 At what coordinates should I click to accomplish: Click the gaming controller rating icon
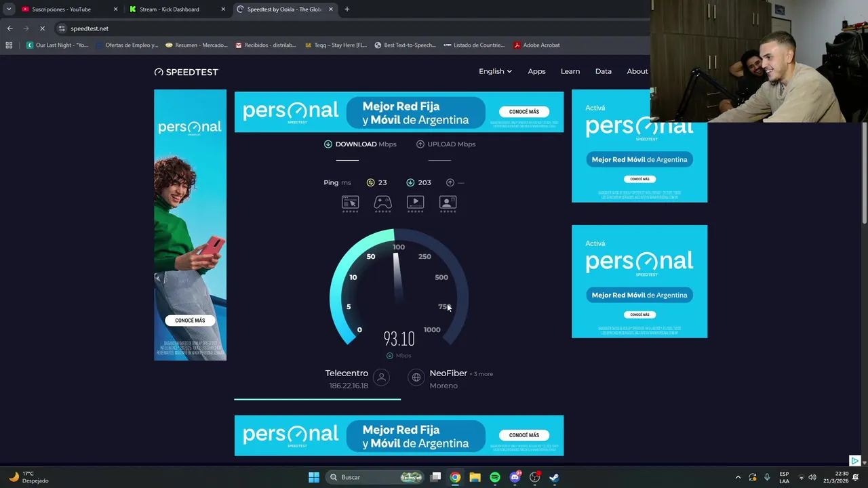[382, 202]
